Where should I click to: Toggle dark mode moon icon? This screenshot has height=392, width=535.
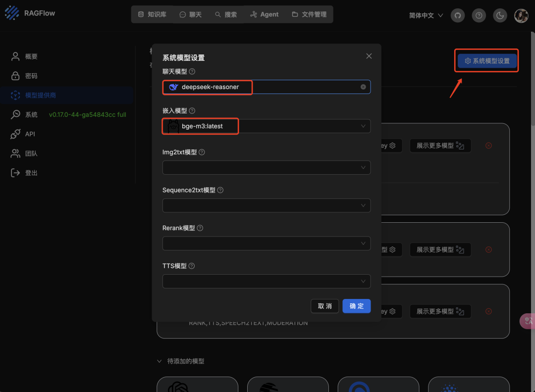pyautogui.click(x=500, y=15)
